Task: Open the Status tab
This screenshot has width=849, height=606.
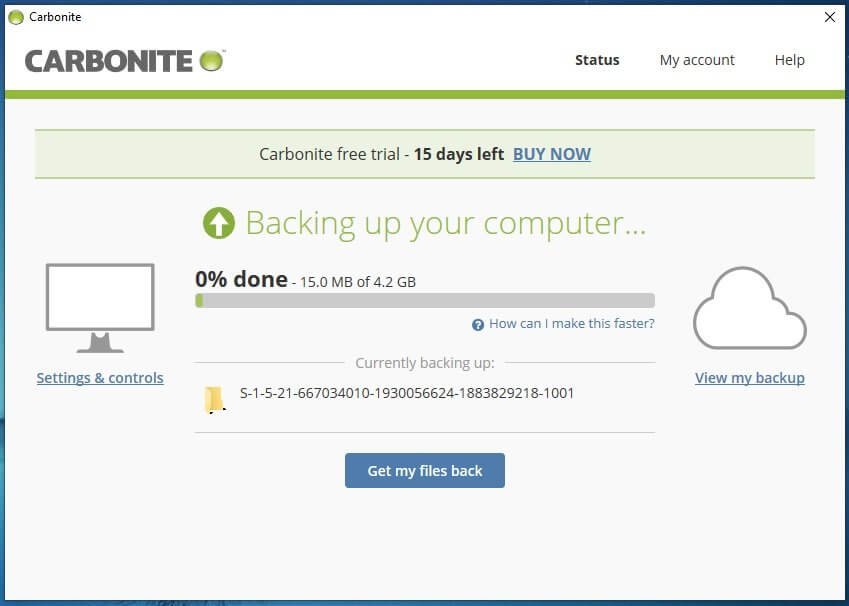Action: point(597,60)
